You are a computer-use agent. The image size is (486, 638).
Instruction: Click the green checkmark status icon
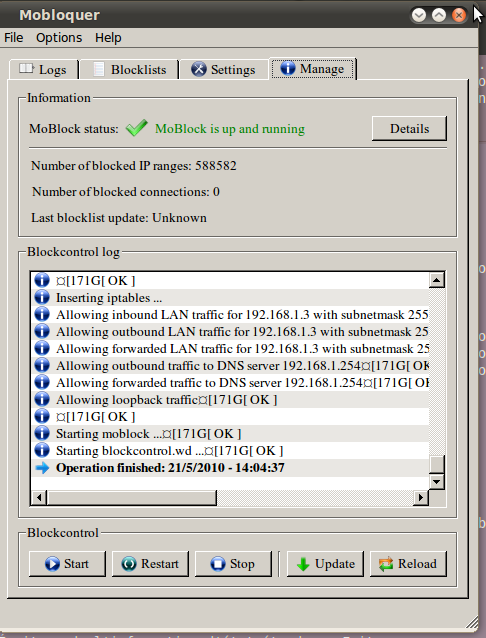[x=137, y=128]
